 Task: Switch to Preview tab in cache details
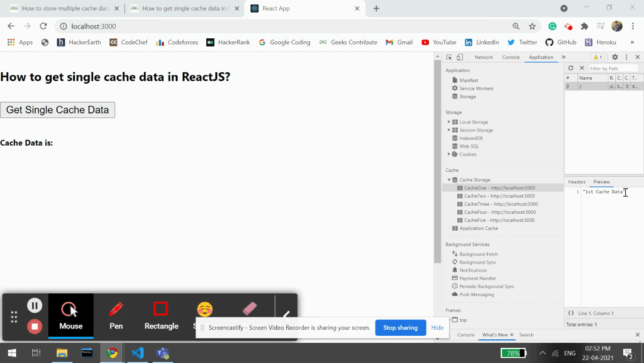coord(602,181)
